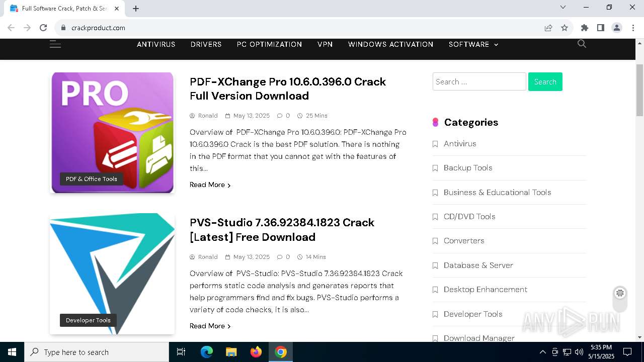Show hidden system tray icons
Image resolution: width=644 pixels, height=362 pixels.
(x=542, y=352)
